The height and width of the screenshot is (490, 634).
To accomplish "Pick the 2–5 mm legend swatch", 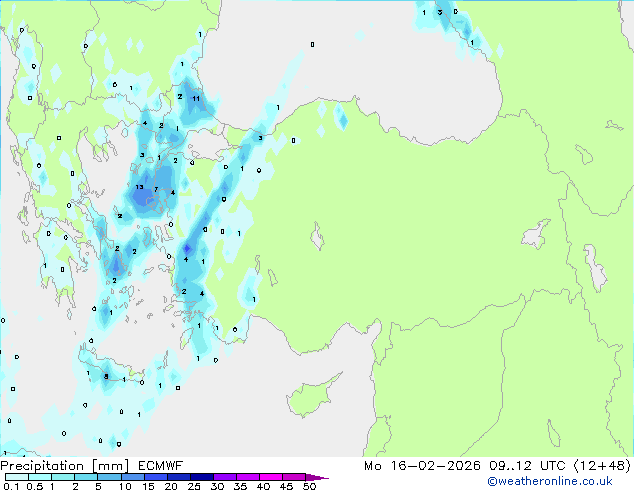I will tap(86, 477).
